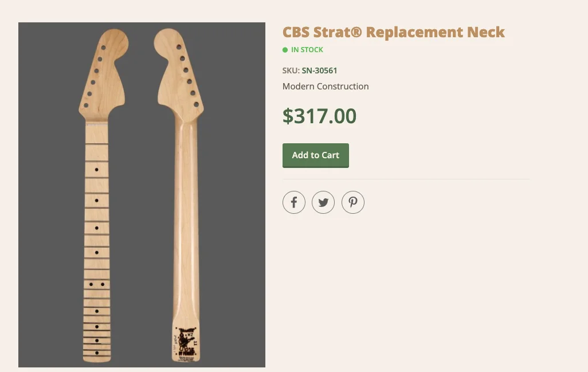Screen dimensions: 588x372
Task: Share product via the Twitter icon
Action: tap(323, 202)
